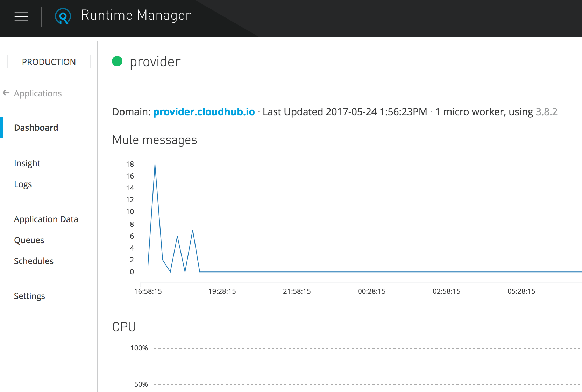Viewport: 582px width, 392px height.
Task: Click the green provider status indicator
Action: point(117,61)
